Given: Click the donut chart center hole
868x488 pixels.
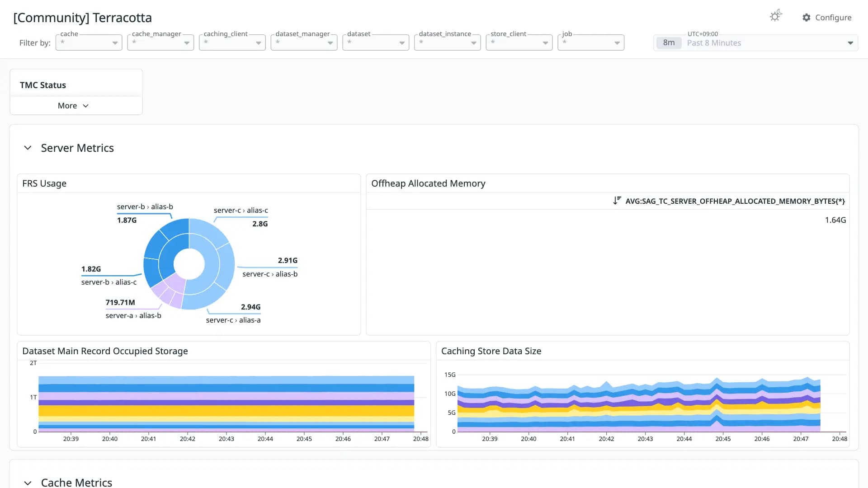Looking at the screenshot, I should coord(189,264).
